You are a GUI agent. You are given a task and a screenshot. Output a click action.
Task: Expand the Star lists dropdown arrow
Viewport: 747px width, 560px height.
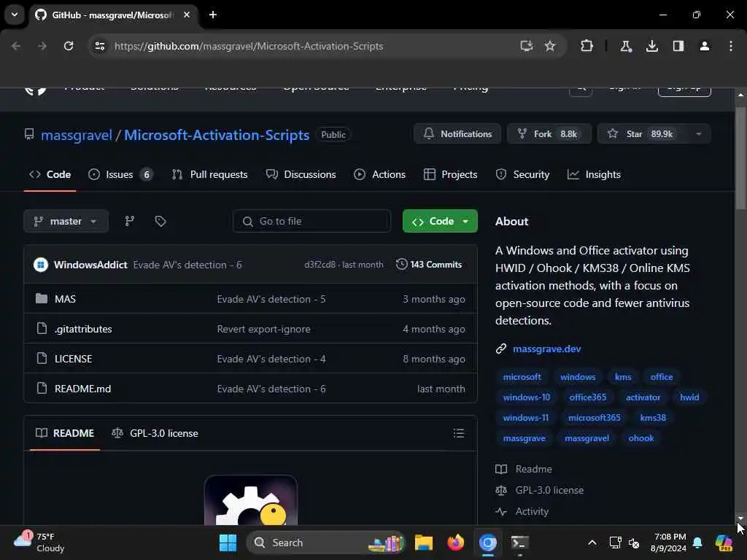[698, 134]
